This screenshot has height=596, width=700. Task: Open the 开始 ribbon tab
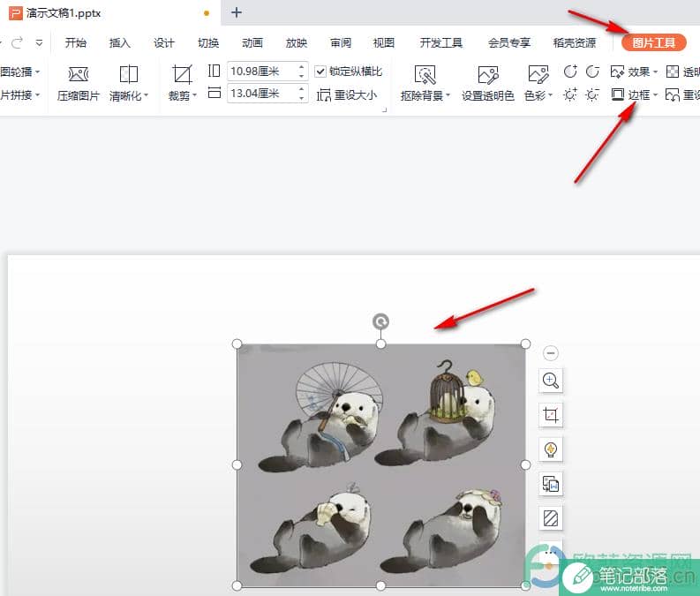[x=75, y=43]
